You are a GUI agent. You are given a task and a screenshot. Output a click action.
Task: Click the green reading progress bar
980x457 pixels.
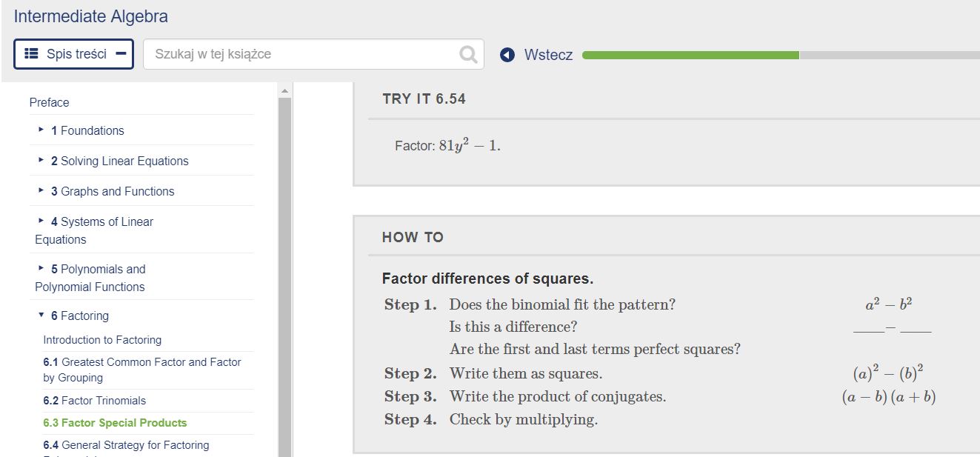point(689,54)
